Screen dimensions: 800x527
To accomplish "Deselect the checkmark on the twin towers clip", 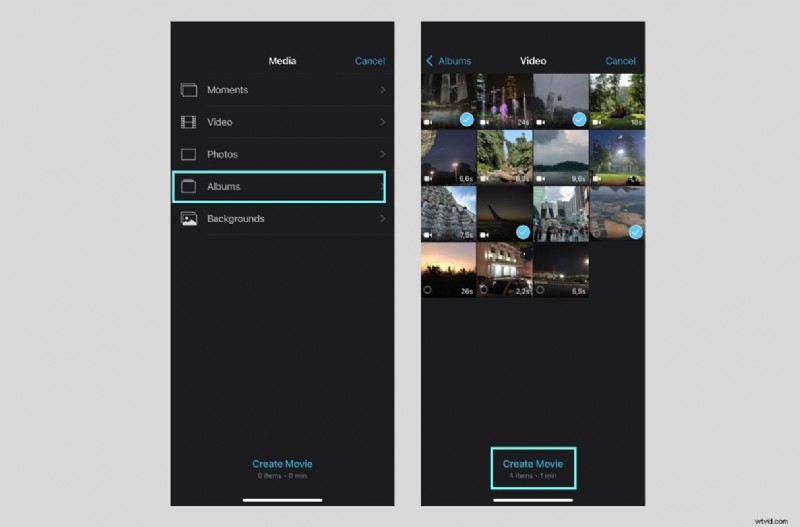I will (x=466, y=119).
